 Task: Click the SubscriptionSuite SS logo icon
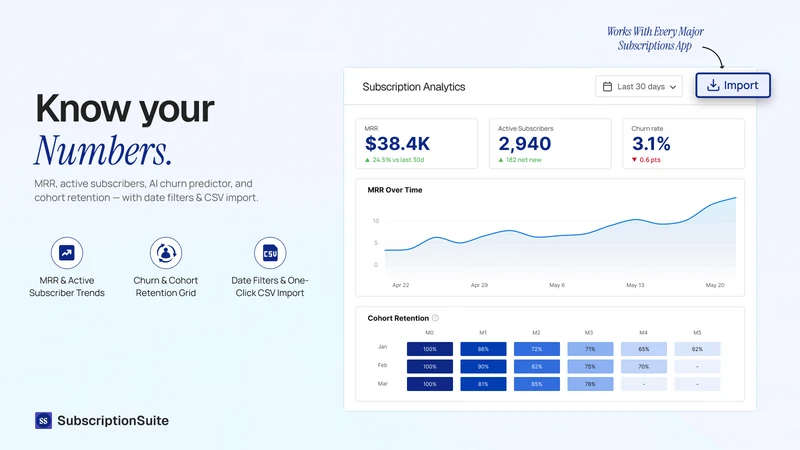coord(43,420)
